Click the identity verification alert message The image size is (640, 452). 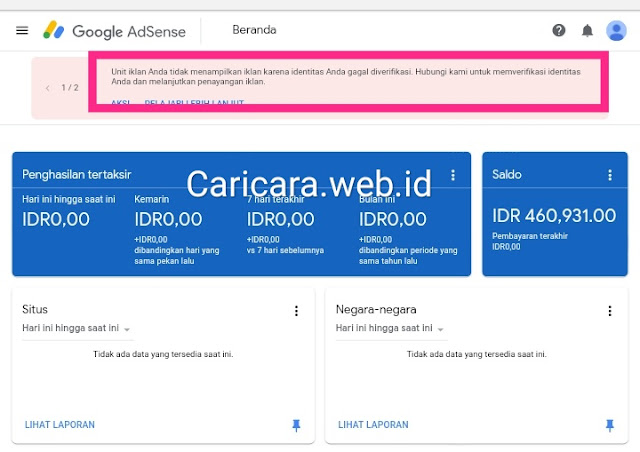(x=346, y=76)
